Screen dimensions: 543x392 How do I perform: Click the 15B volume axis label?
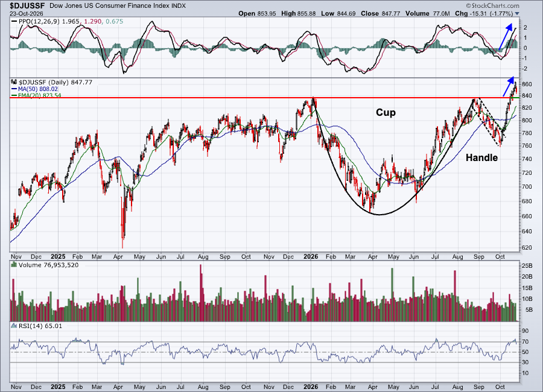tap(527, 288)
